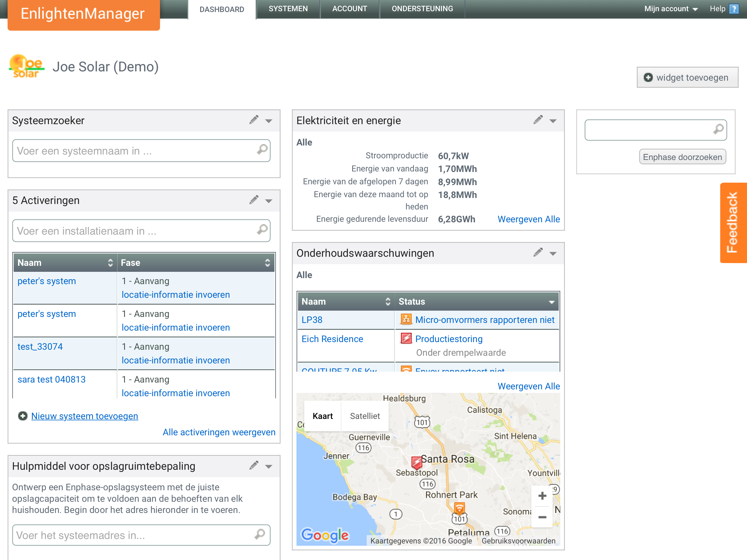The height and width of the screenshot is (560, 747).
Task: Click the plus icon beside Nieuw systeem toevoegen
Action: (23, 416)
